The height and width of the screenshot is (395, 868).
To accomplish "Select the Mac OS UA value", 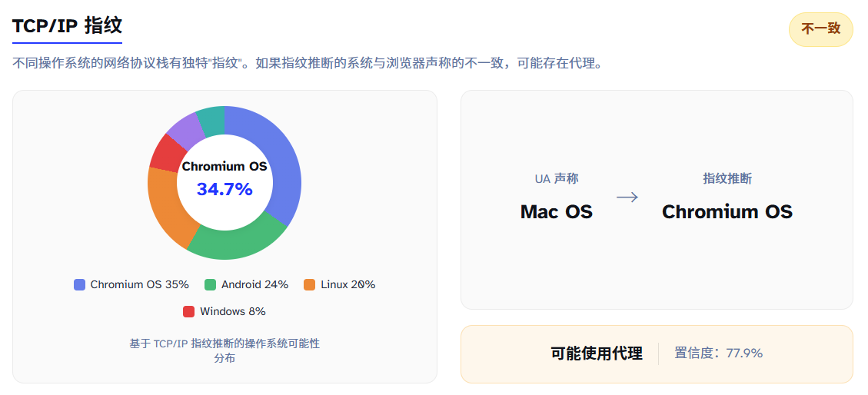I will click(556, 212).
